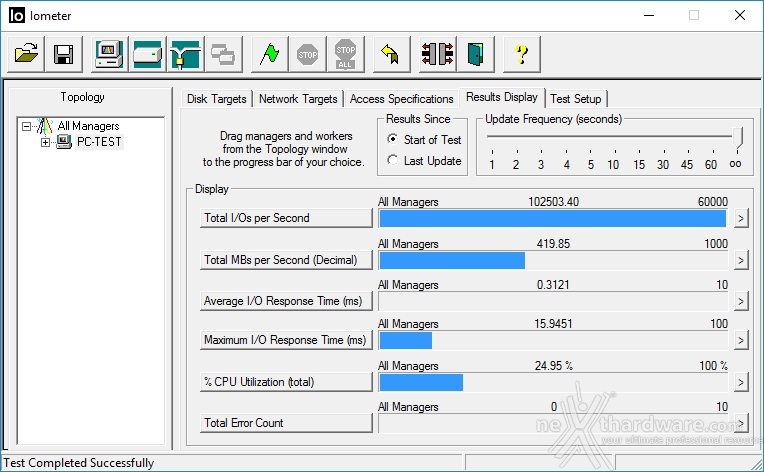Viewport: 764px width, 472px height.
Task: Open About Iometer question mark icon
Action: [521, 54]
